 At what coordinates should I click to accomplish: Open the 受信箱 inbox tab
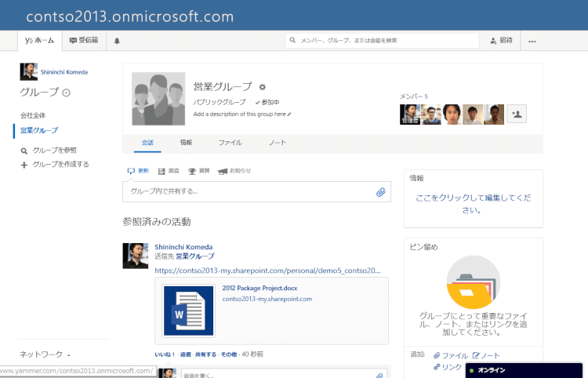84,40
